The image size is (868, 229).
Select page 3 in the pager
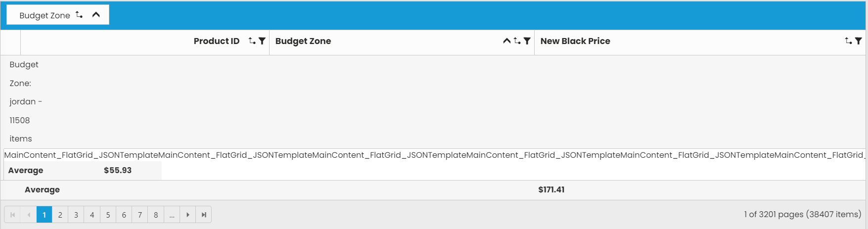(76, 215)
